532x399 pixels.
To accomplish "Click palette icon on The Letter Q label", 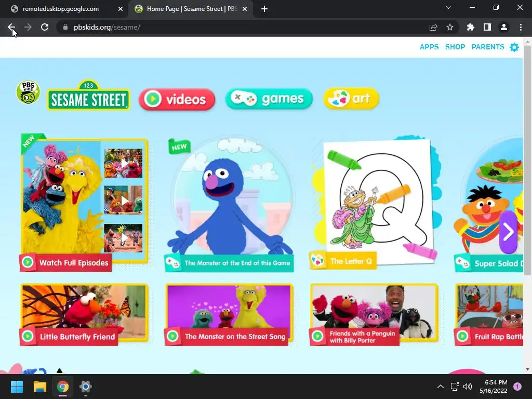I will 317,261.
